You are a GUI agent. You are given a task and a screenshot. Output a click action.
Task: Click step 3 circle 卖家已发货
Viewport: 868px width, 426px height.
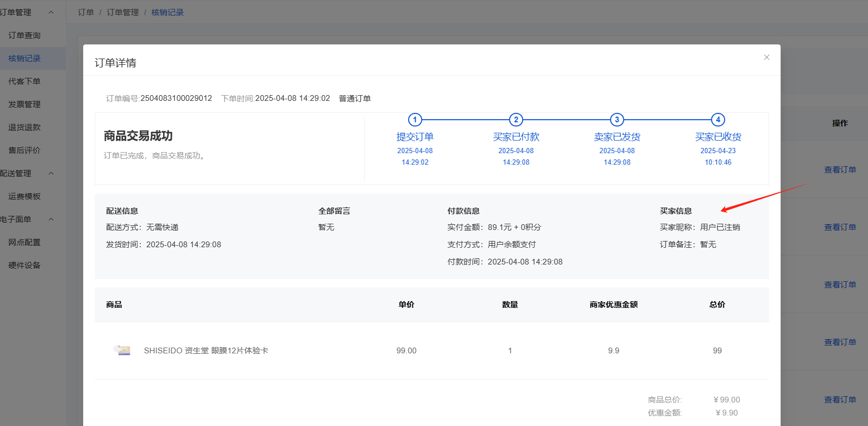pyautogui.click(x=617, y=120)
